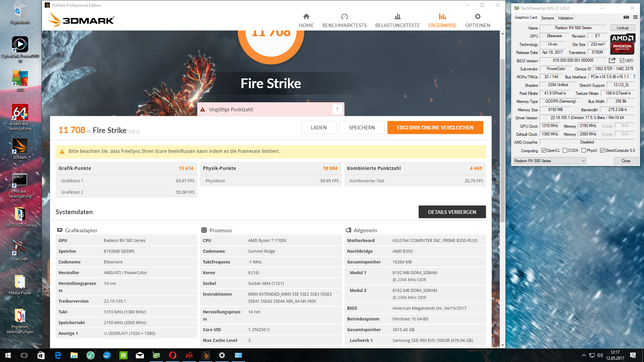This screenshot has height=362, width=644.
Task: Toggle the OpenCL checkbox
Action: (x=544, y=150)
